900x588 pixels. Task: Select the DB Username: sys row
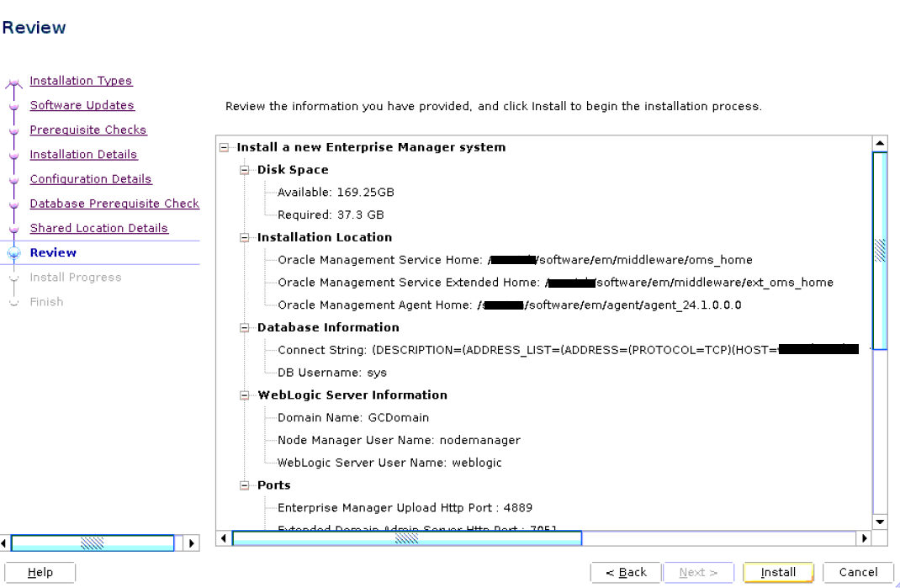(331, 373)
